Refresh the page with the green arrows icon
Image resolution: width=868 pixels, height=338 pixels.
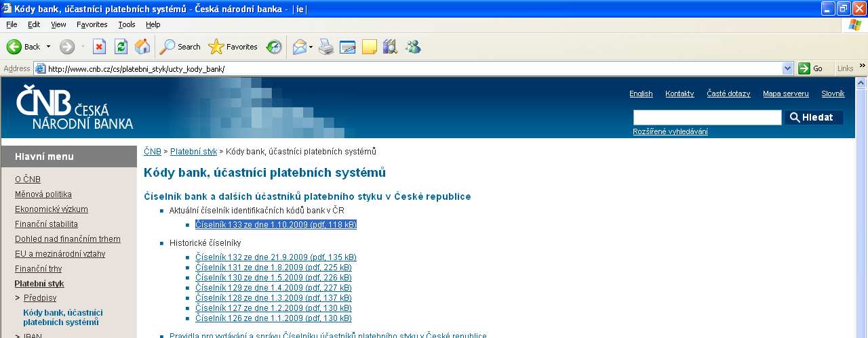(x=121, y=47)
